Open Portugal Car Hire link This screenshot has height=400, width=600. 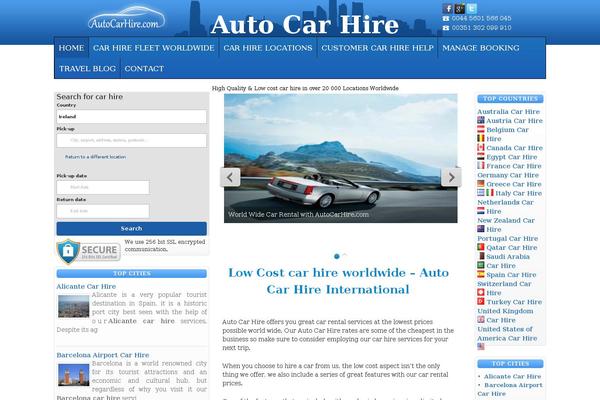coord(507,238)
